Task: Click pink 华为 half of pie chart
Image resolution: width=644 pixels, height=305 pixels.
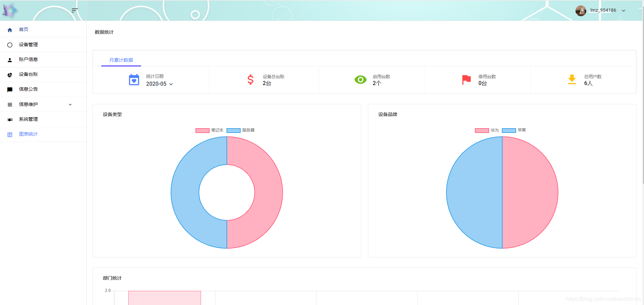Action: (x=530, y=193)
